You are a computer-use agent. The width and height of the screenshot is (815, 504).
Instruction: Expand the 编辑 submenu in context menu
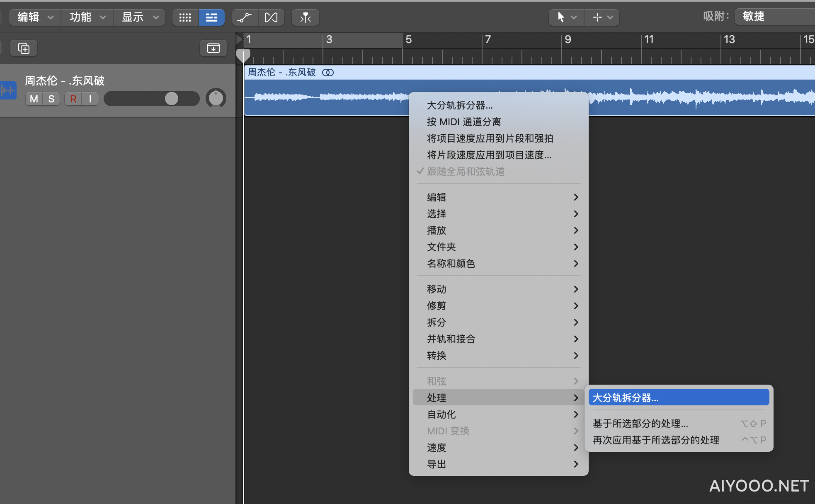pos(499,197)
